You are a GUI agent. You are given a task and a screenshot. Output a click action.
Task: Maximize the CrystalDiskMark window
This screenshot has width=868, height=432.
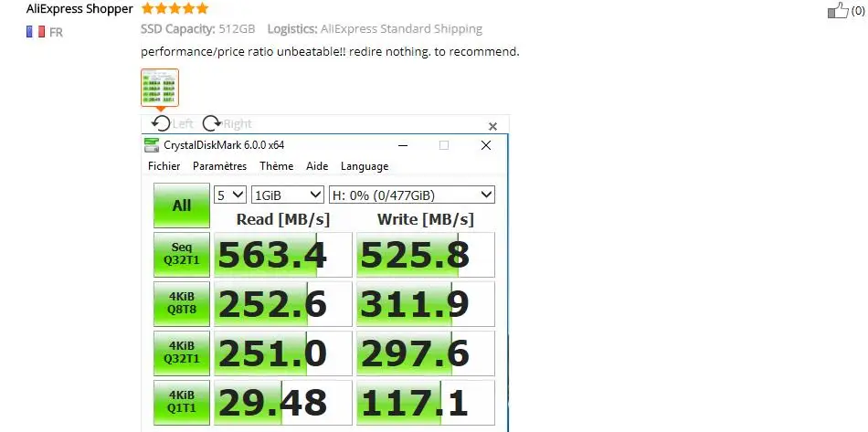(x=444, y=145)
